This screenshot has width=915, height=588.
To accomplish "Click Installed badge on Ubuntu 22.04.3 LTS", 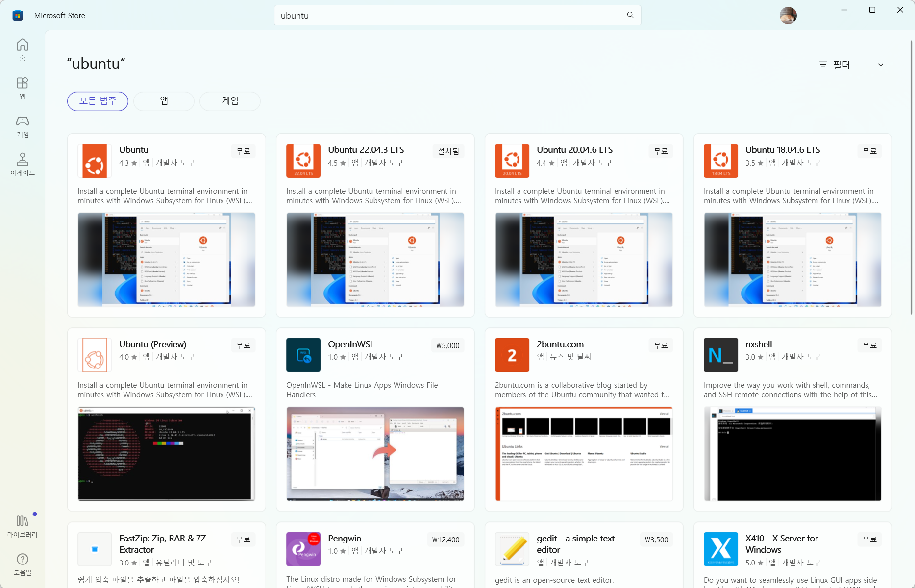I will (x=448, y=151).
